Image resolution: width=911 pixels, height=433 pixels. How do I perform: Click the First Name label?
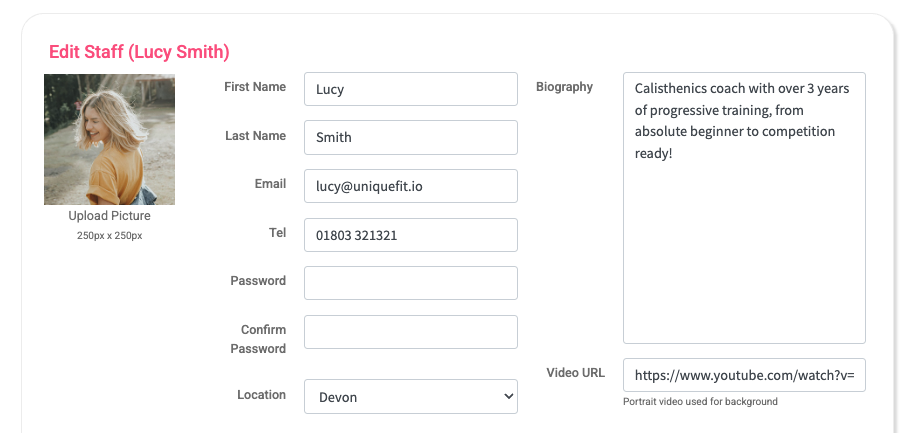255,87
